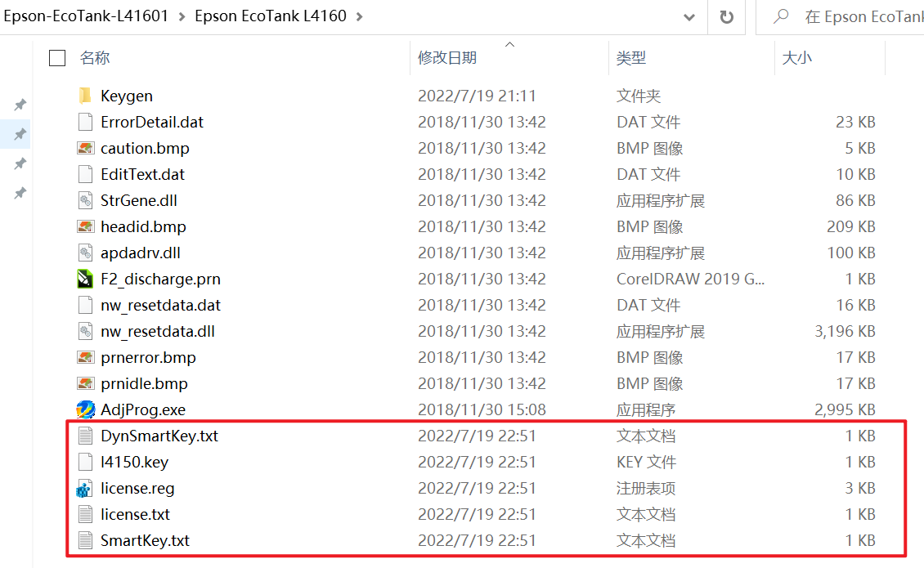This screenshot has width=924, height=568.
Task: Click the 209 KB size value
Action: [851, 226]
